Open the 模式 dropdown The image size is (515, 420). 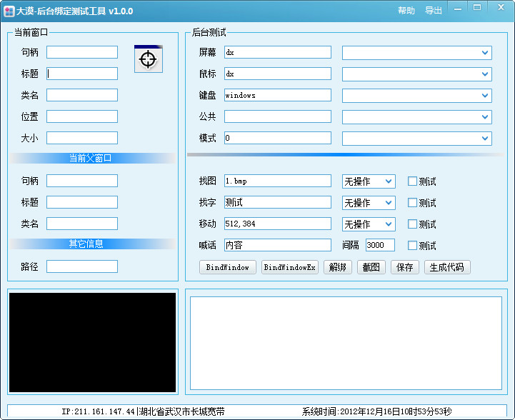[x=417, y=139]
